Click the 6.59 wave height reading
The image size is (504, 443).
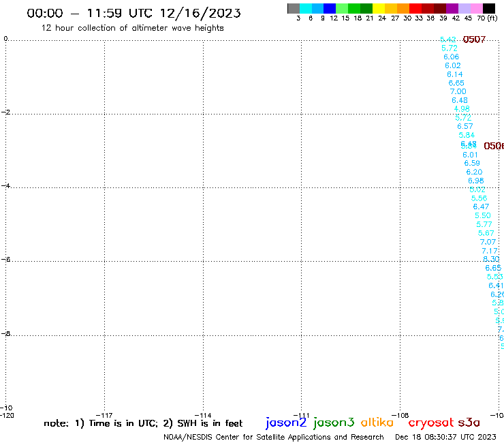point(472,163)
